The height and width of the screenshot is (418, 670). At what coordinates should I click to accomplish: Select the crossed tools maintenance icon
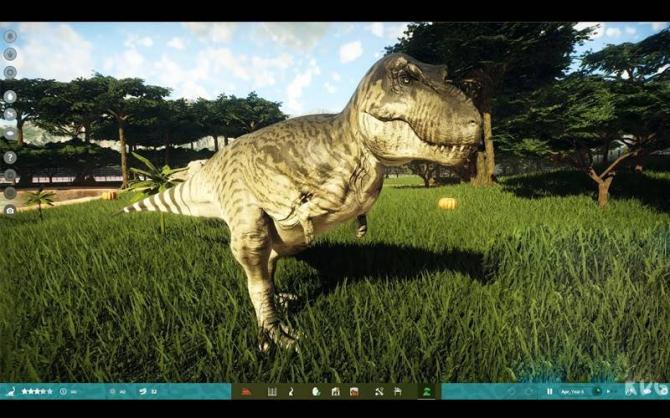[379, 391]
